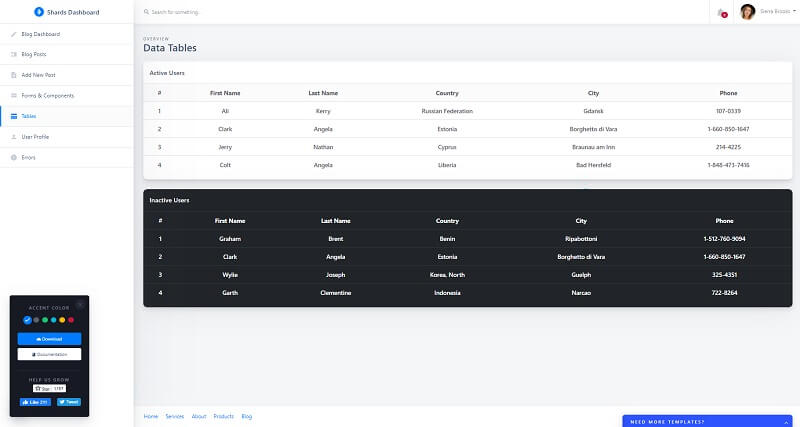Click the Download button
The image size is (800, 427).
pyautogui.click(x=49, y=339)
